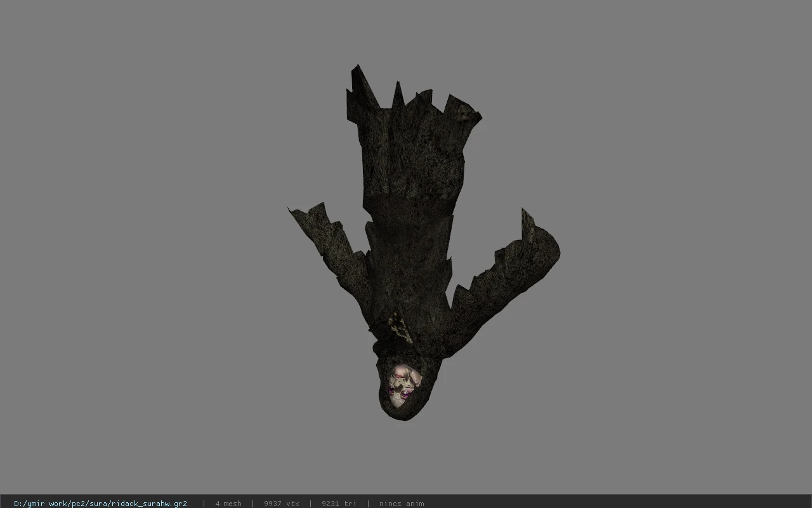This screenshot has height=508, width=812.
Task: Click the "4 mesh" status bar entry
Action: coord(228,504)
